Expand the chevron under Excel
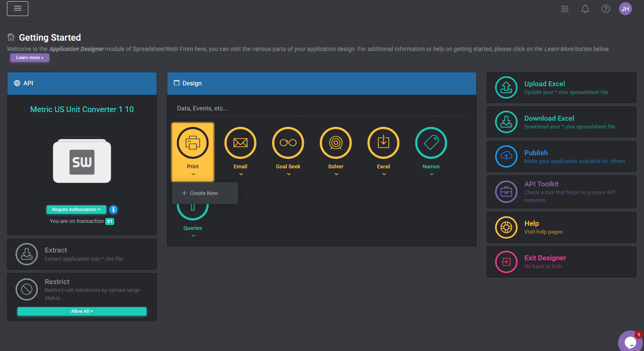Viewport: 644px width, 351px height. (384, 174)
